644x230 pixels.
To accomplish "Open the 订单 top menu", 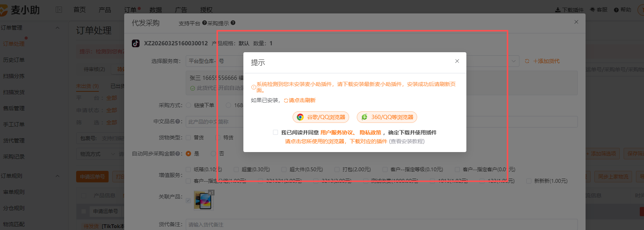I will [x=130, y=10].
